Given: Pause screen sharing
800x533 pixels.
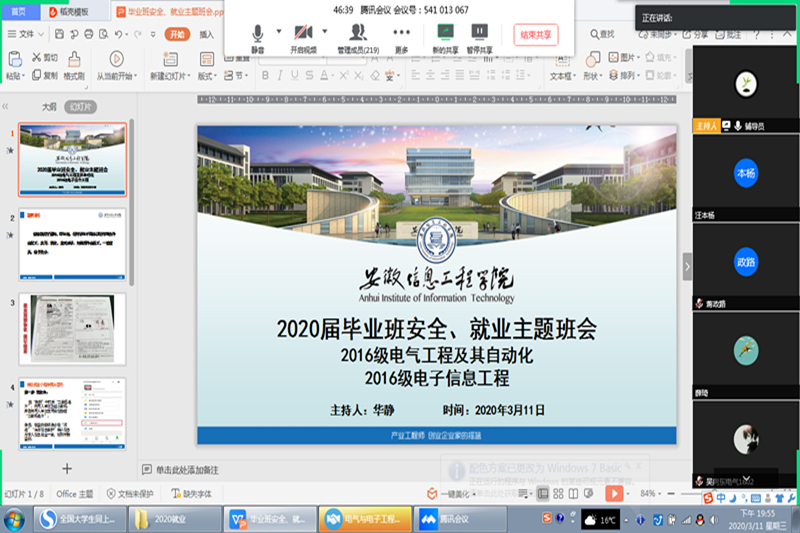Looking at the screenshot, I should (480, 33).
